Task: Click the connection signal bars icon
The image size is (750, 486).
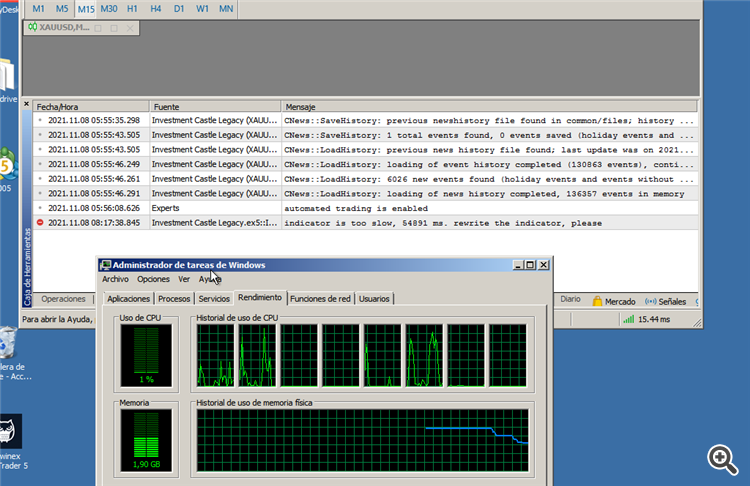Action: tap(630, 320)
